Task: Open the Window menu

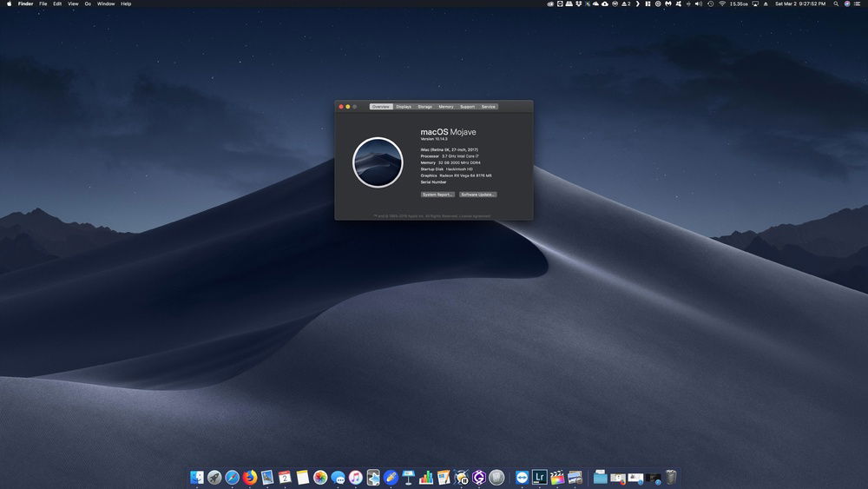Action: point(106,3)
